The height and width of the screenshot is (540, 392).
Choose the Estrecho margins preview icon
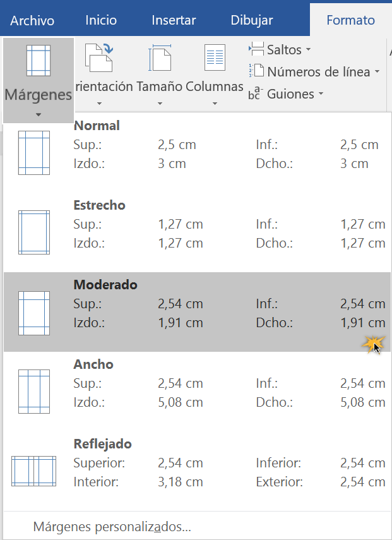(x=34, y=231)
